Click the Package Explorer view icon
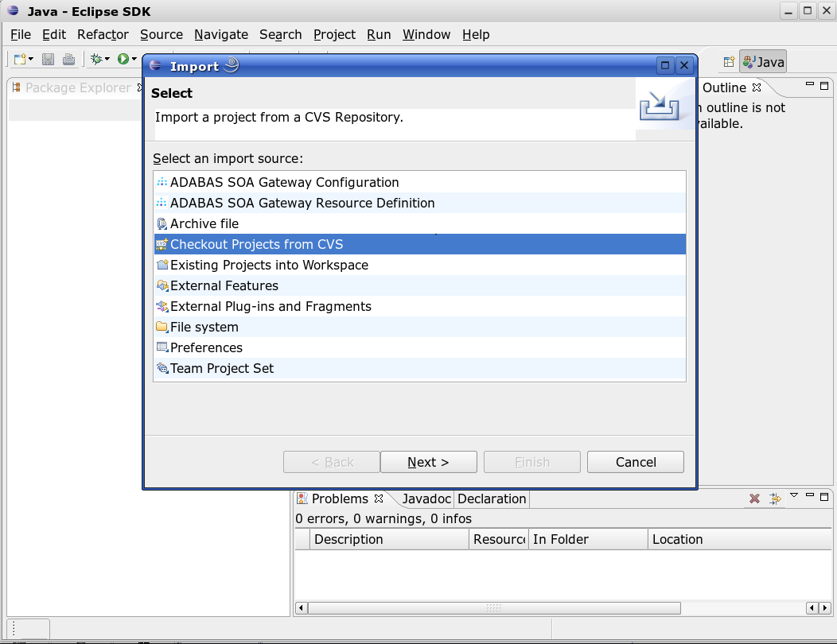837x644 pixels. (x=17, y=87)
